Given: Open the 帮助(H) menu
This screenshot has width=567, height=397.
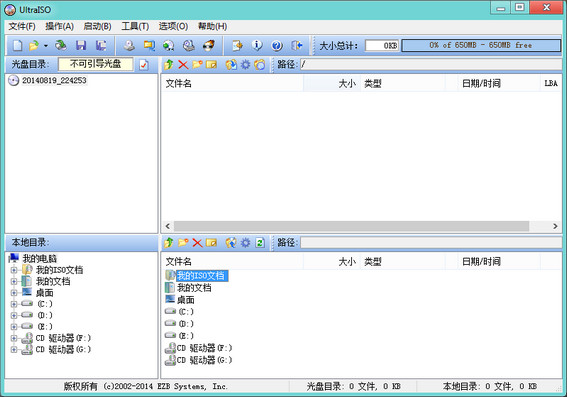Looking at the screenshot, I should (212, 26).
